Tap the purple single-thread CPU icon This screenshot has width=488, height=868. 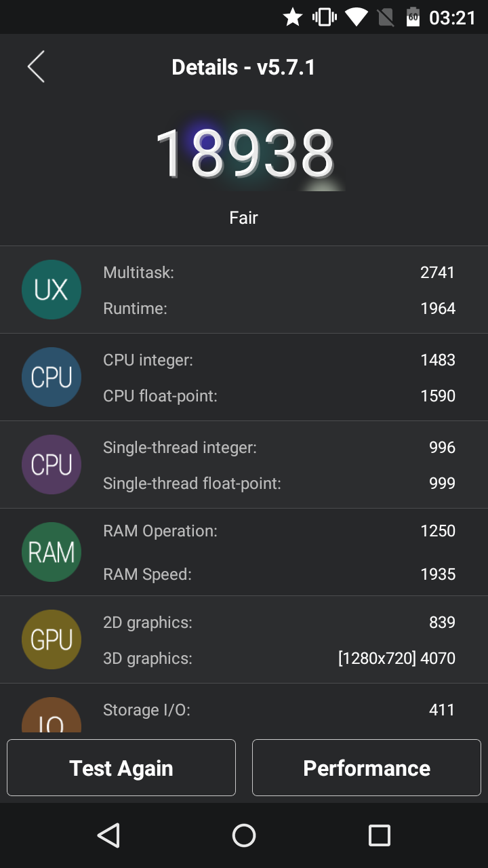click(52, 465)
